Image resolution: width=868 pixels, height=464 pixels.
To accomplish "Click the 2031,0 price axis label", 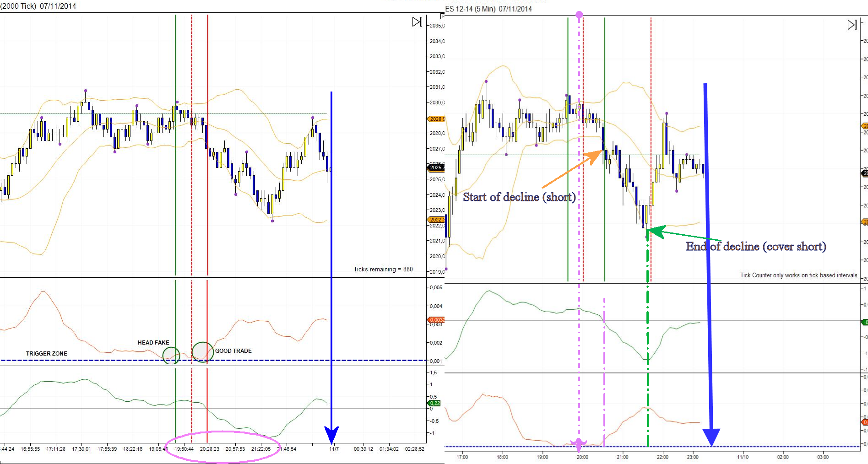I will tap(437, 87).
